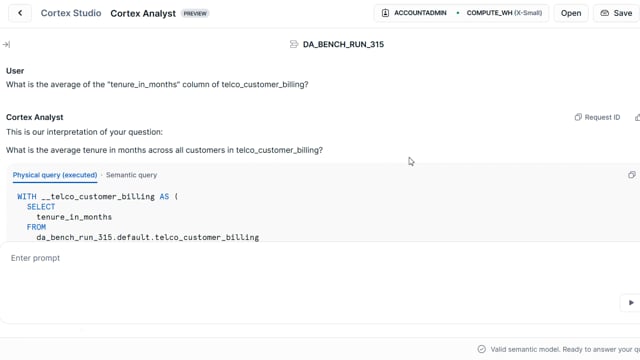
Task: Click the Save button
Action: pos(616,13)
